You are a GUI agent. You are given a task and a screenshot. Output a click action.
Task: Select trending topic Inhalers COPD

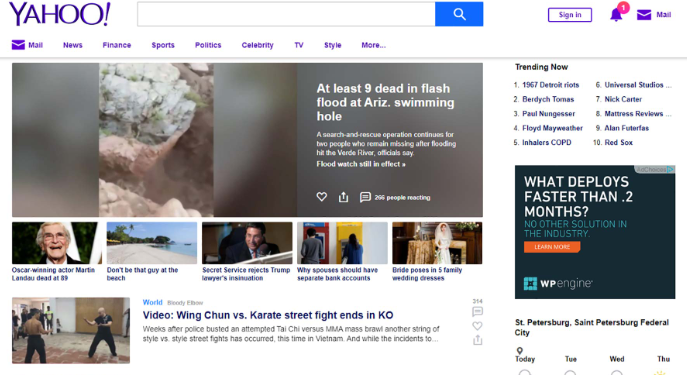click(547, 142)
